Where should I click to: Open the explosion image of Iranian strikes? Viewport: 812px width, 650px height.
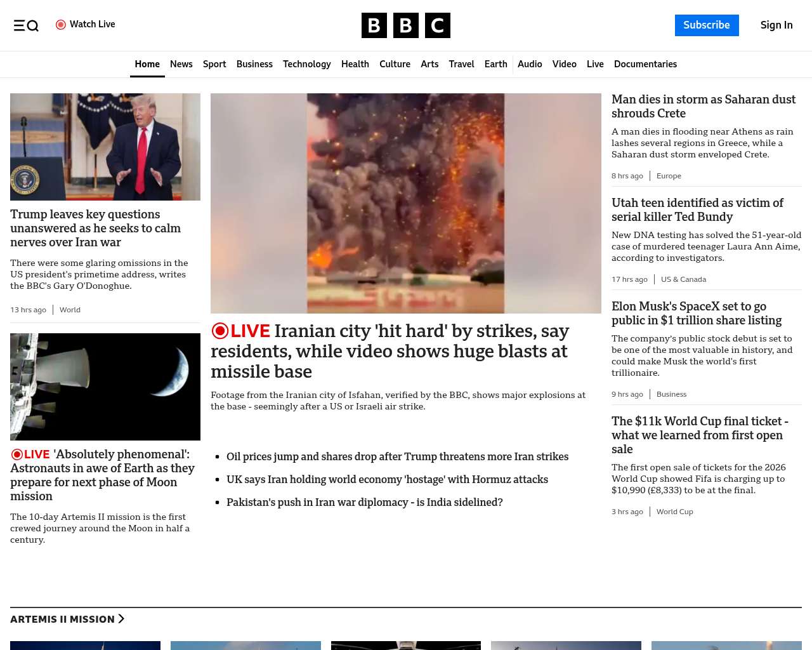(405, 203)
